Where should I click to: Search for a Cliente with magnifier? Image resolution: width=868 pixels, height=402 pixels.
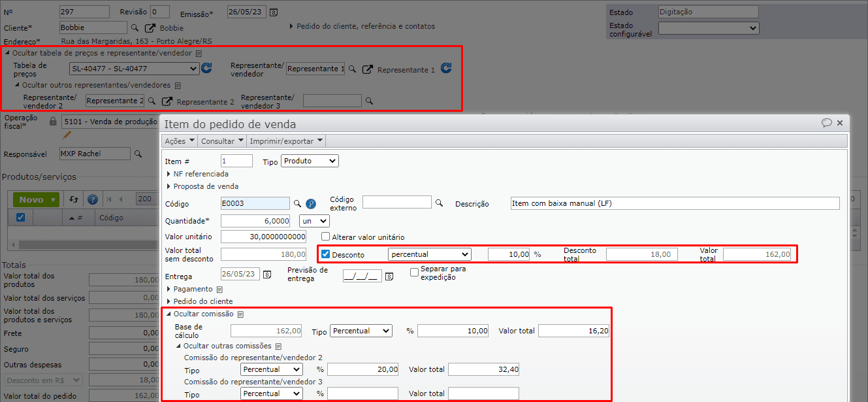135,28
